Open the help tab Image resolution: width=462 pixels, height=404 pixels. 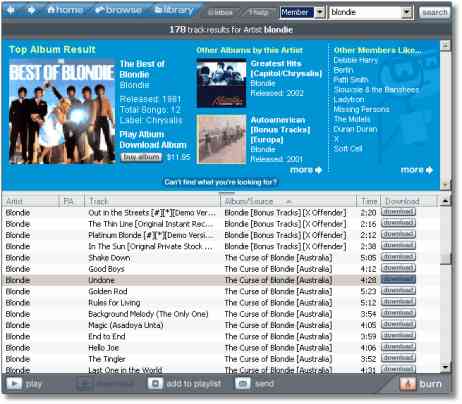coord(258,12)
